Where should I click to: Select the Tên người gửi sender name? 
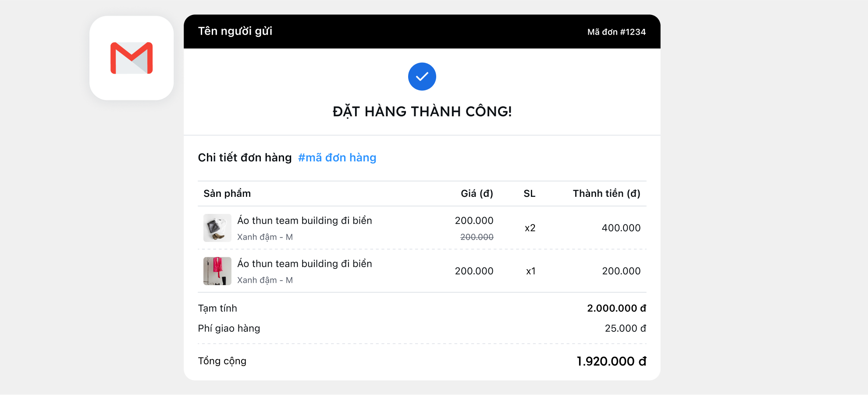pyautogui.click(x=235, y=31)
